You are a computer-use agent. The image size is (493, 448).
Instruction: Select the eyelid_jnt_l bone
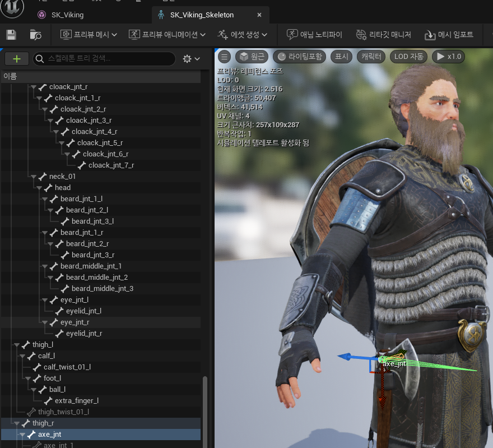[83, 311]
